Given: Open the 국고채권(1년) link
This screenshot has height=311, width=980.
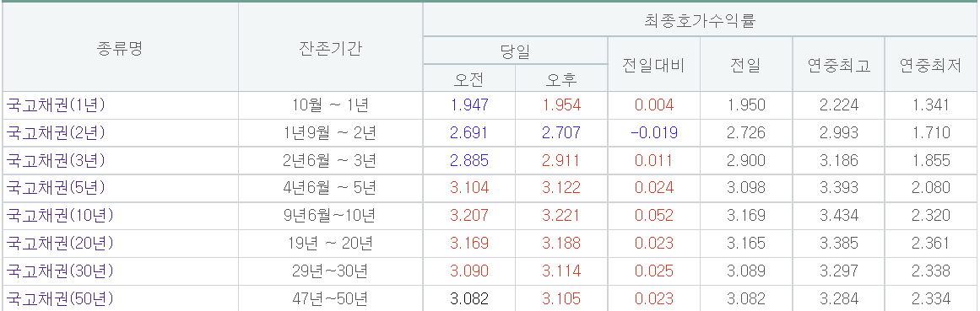Looking at the screenshot, I should click(x=56, y=105).
